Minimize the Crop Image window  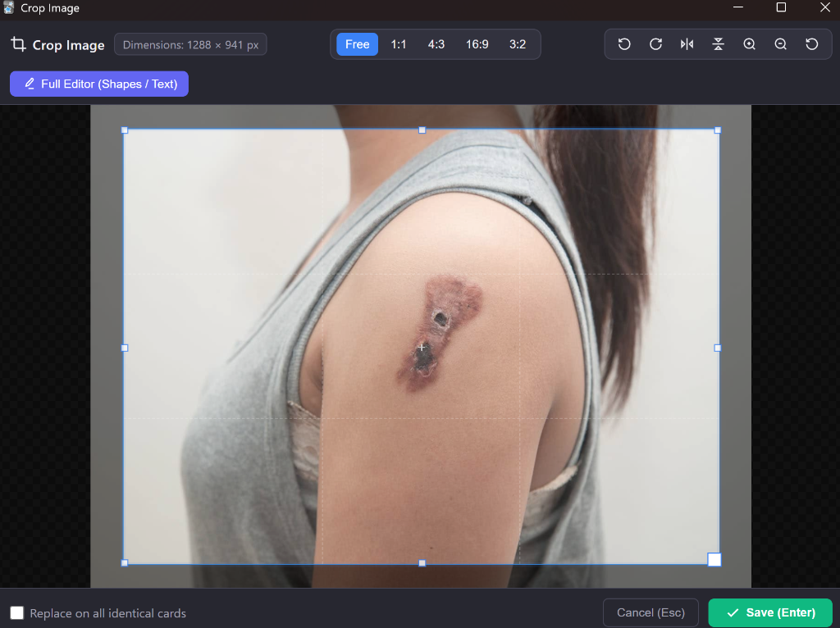pyautogui.click(x=738, y=7)
